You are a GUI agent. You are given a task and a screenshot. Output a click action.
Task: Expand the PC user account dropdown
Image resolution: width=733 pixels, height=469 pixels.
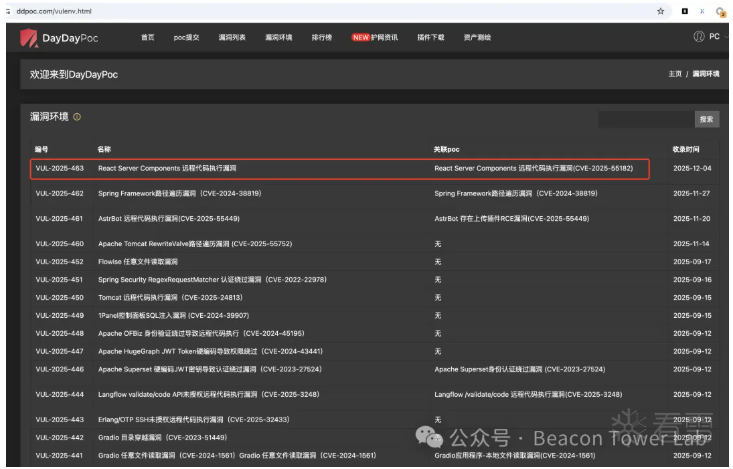(x=717, y=36)
